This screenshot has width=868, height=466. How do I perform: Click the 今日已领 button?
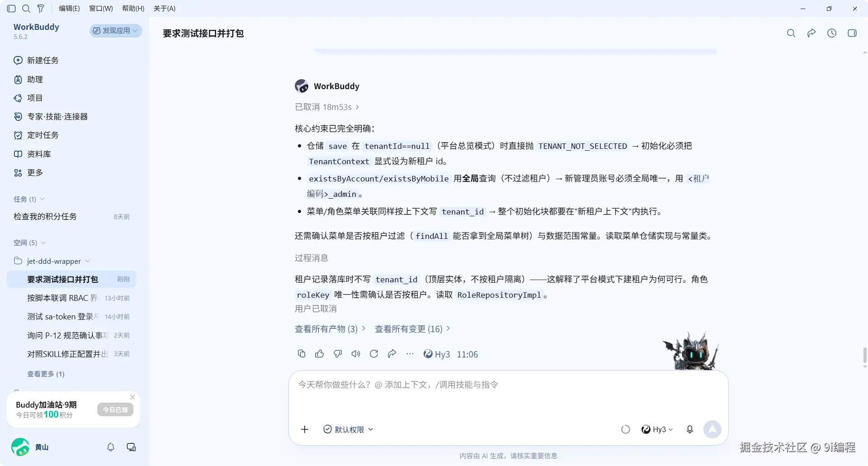click(x=115, y=410)
